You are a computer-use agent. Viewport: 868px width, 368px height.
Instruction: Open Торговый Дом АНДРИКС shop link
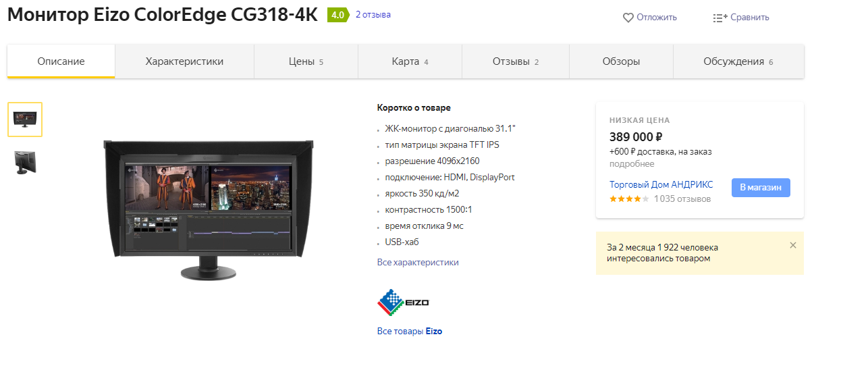tap(661, 184)
